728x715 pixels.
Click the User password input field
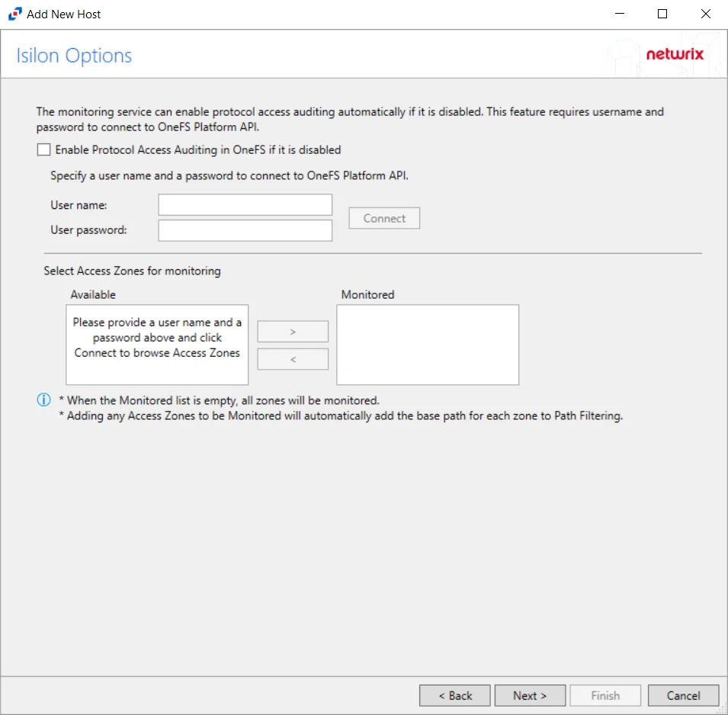[245, 230]
